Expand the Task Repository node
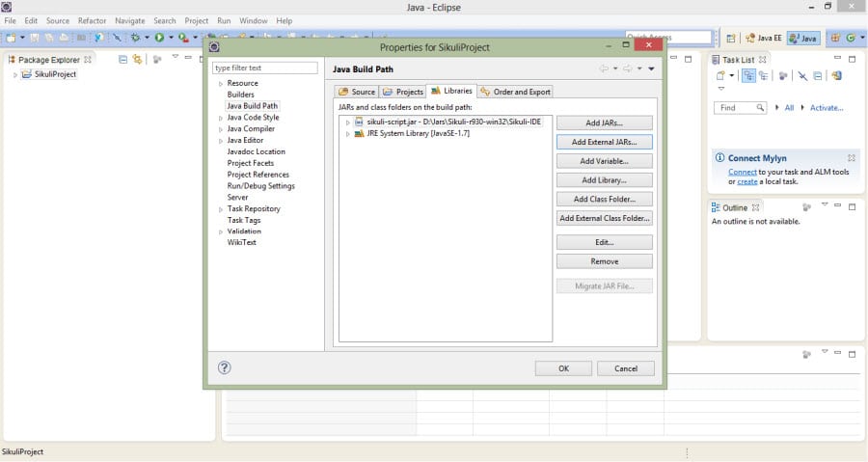The height and width of the screenshot is (462, 868). pos(220,209)
